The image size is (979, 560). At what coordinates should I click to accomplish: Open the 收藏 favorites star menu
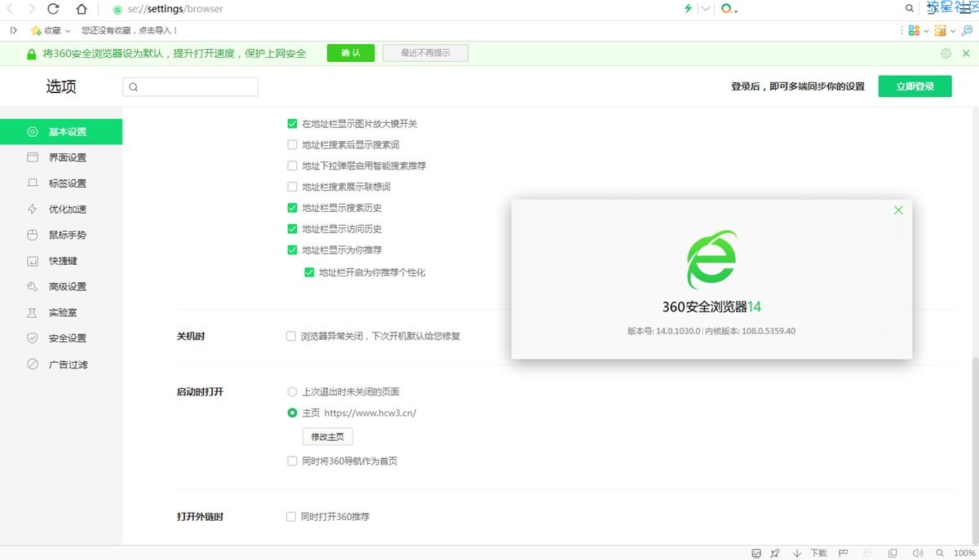coord(51,30)
